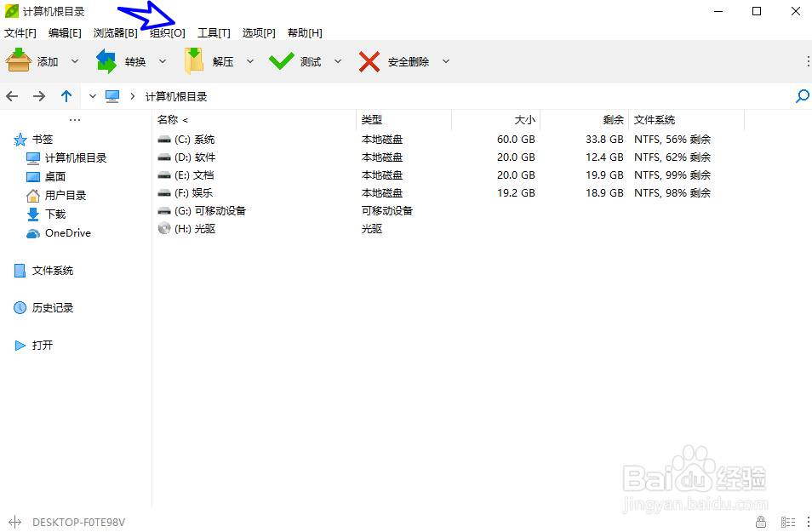The width and height of the screenshot is (812, 532).
Task: Open the 工具[T] menu
Action: click(213, 32)
